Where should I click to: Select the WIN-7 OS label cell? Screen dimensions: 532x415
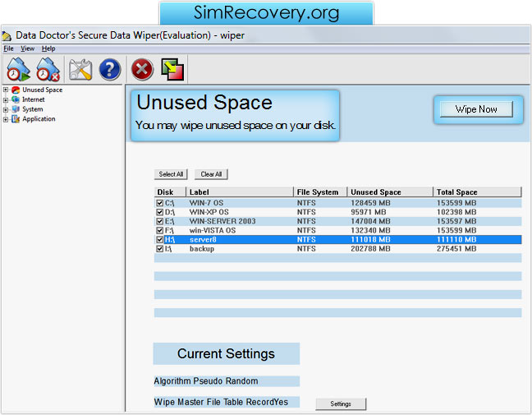coord(206,203)
